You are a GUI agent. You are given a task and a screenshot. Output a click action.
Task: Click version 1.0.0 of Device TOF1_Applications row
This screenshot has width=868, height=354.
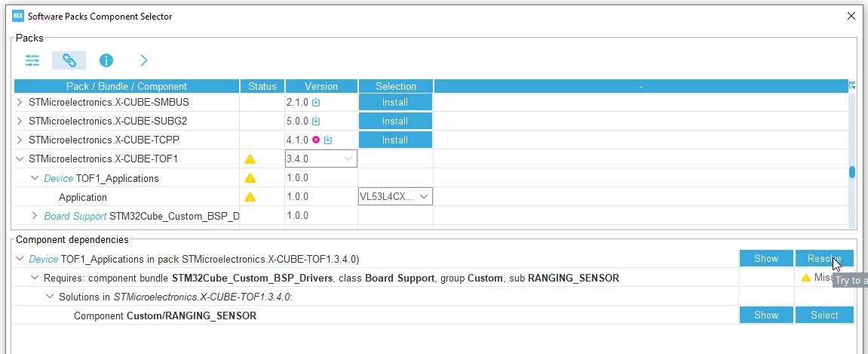298,178
